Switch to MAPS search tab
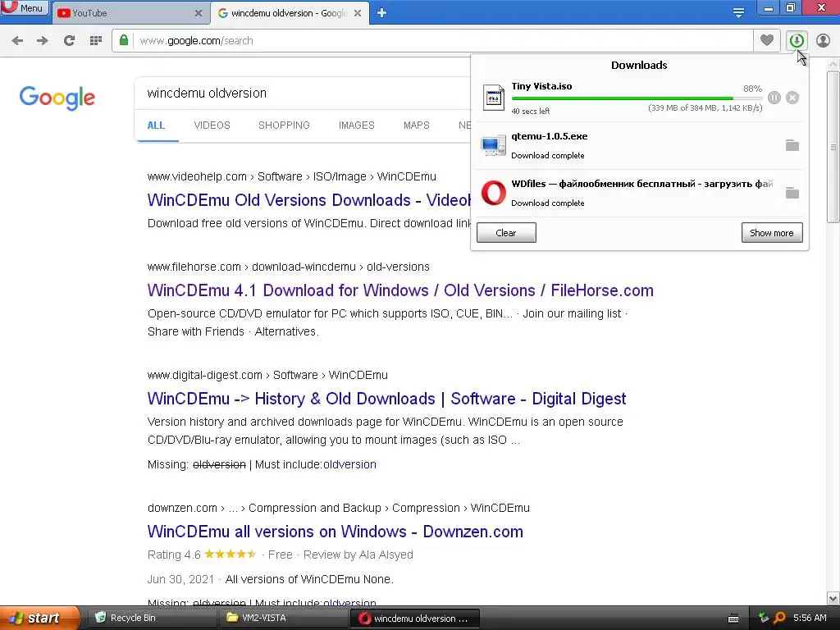The image size is (840, 630). [416, 126]
